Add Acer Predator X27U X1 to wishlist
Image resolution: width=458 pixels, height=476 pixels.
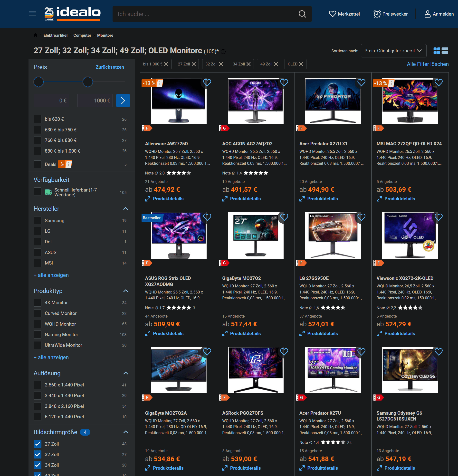pyautogui.click(x=361, y=83)
